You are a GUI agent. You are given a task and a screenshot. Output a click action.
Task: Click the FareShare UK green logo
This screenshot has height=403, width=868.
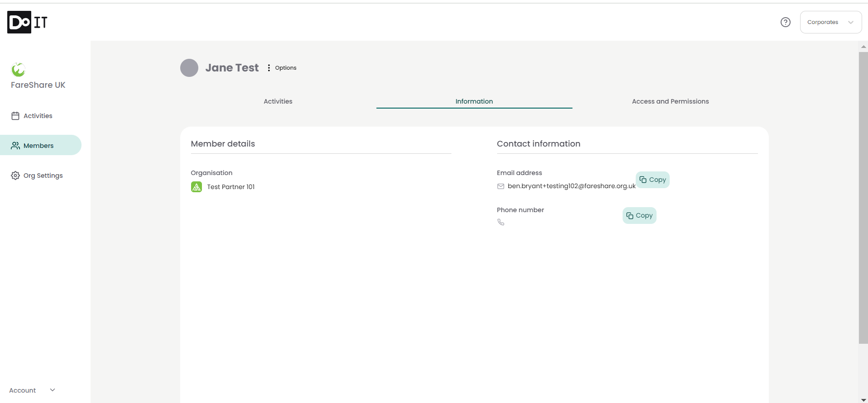click(x=18, y=70)
